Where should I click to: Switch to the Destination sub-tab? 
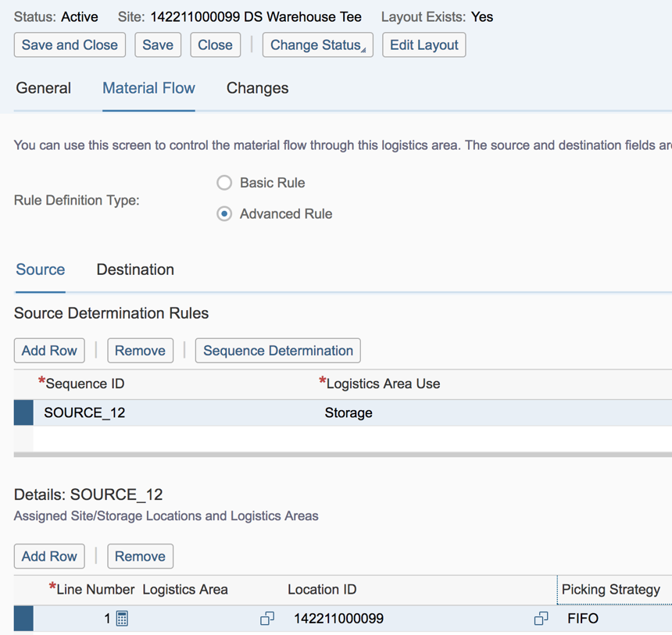coord(135,269)
